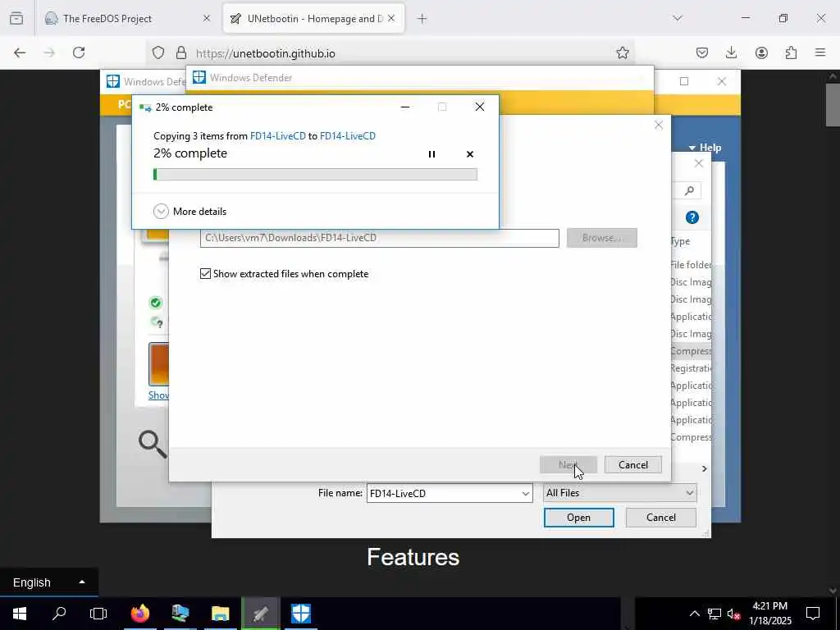The height and width of the screenshot is (630, 840).
Task: Open the Firefox account icon
Action: pos(761,52)
